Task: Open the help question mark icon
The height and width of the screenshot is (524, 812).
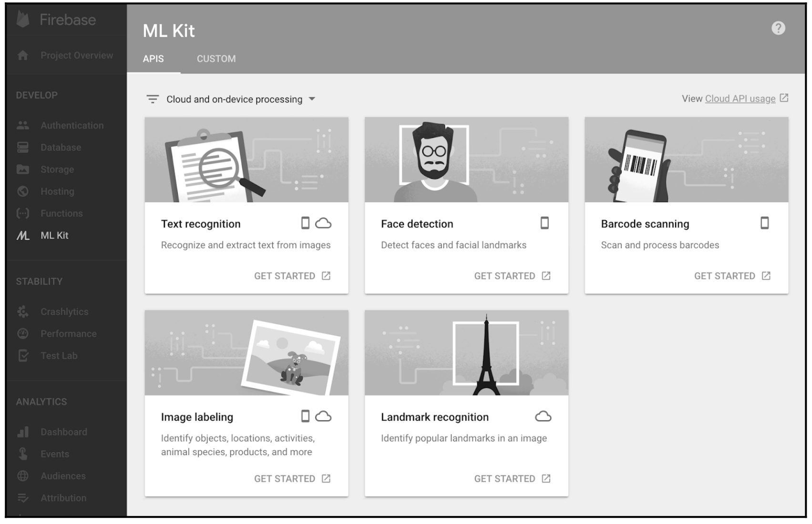Action: pyautogui.click(x=778, y=28)
